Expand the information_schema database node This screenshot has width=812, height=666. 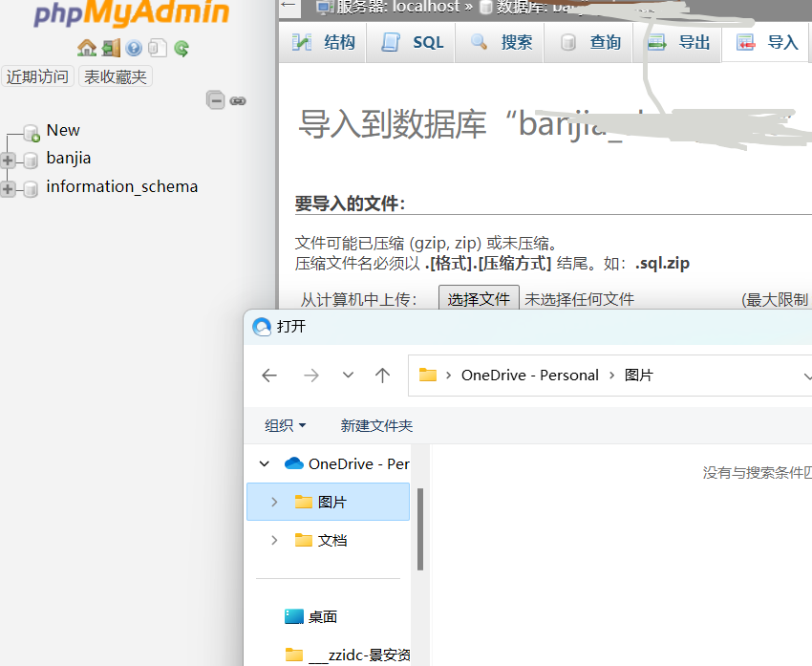click(9, 188)
